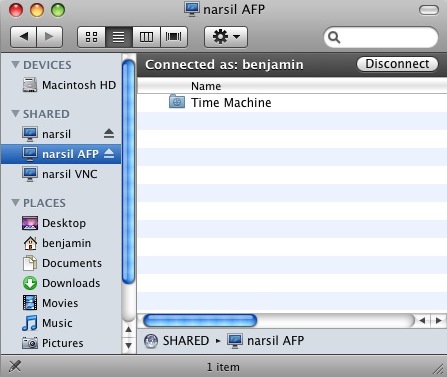Click the horizontal scroll left arrow

422,321
